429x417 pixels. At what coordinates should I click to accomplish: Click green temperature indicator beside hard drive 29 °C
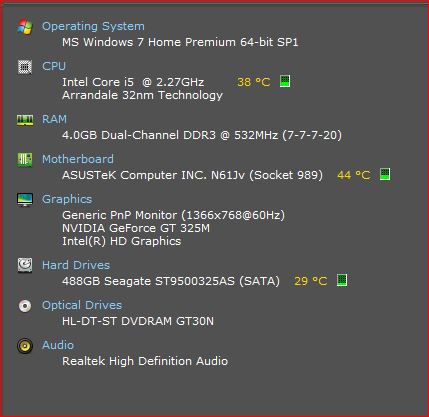click(x=342, y=280)
